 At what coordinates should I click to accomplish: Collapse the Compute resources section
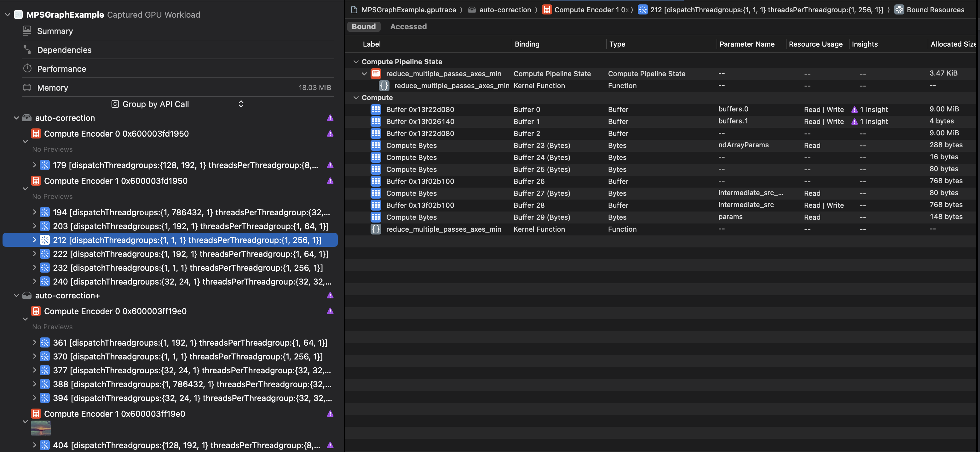coord(356,97)
